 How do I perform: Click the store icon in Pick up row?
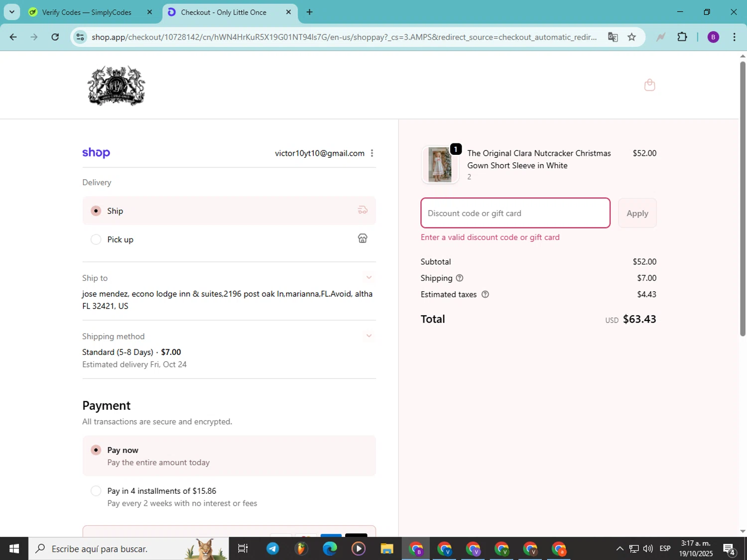pyautogui.click(x=363, y=239)
